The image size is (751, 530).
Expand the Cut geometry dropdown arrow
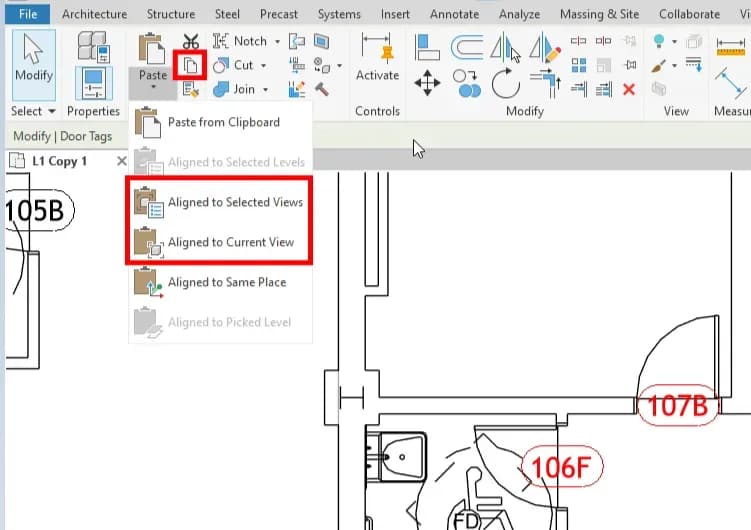[x=263, y=66]
